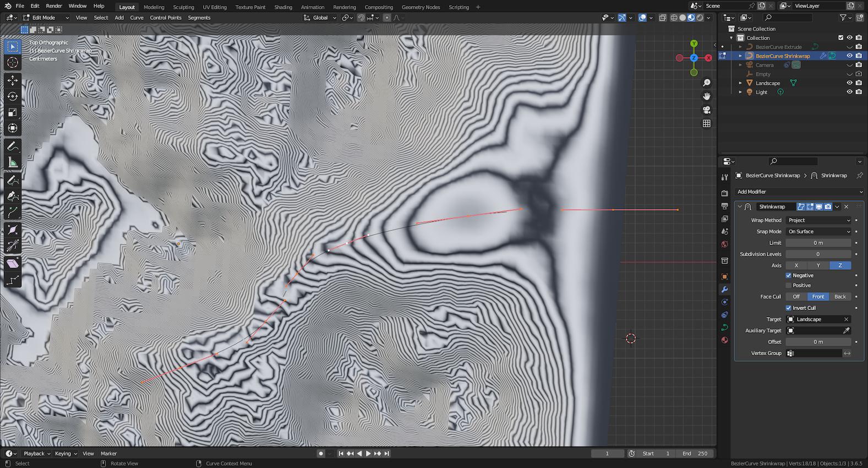Open the Material properties tab

724,340
